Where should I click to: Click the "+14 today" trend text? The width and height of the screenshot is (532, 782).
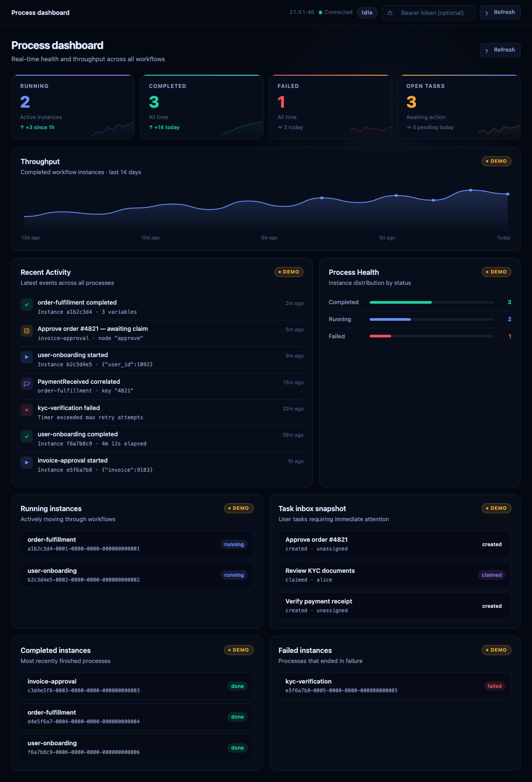pos(164,127)
